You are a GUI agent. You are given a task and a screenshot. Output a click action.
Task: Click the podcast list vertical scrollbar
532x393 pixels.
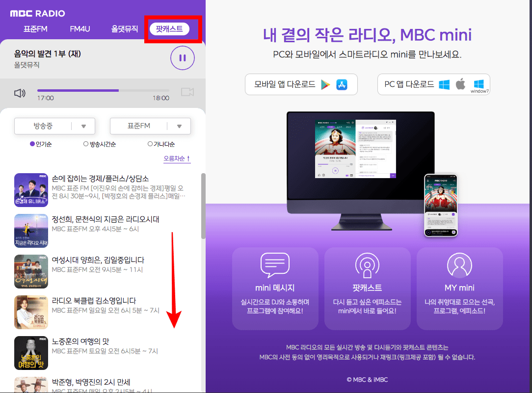[x=203, y=206]
